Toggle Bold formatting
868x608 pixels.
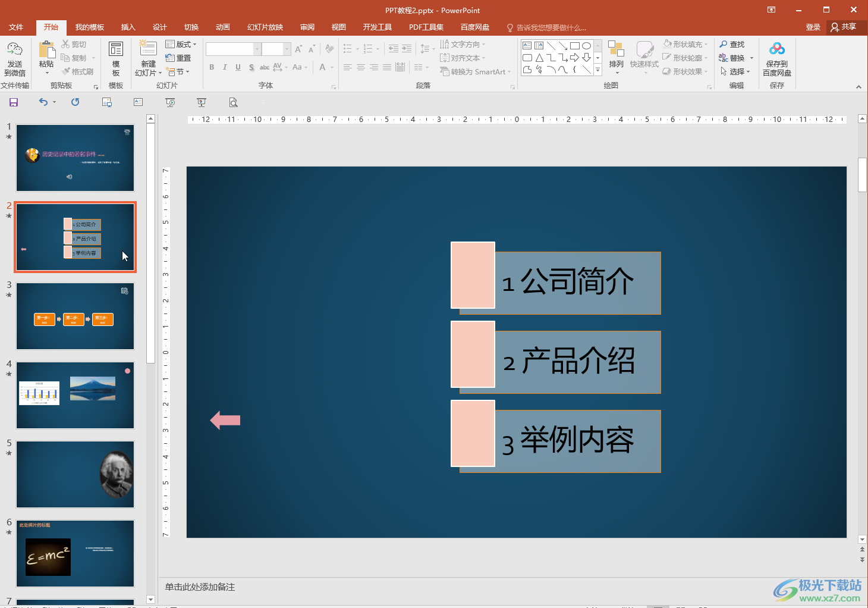point(212,67)
